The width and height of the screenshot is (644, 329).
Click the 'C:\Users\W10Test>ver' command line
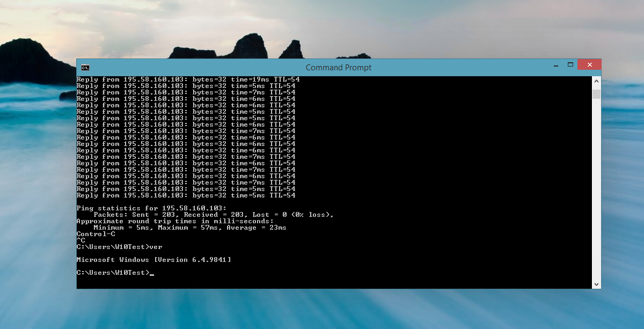coord(120,247)
